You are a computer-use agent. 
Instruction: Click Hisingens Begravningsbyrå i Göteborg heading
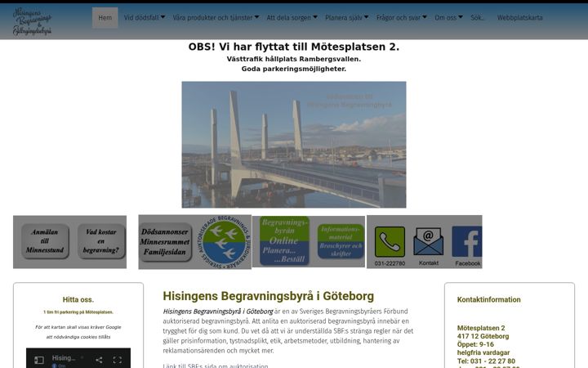click(x=268, y=296)
